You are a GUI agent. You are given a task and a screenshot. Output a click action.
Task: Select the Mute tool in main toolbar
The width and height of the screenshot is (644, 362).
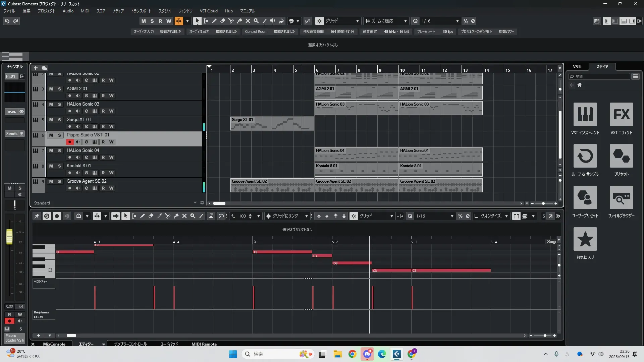[248, 21]
